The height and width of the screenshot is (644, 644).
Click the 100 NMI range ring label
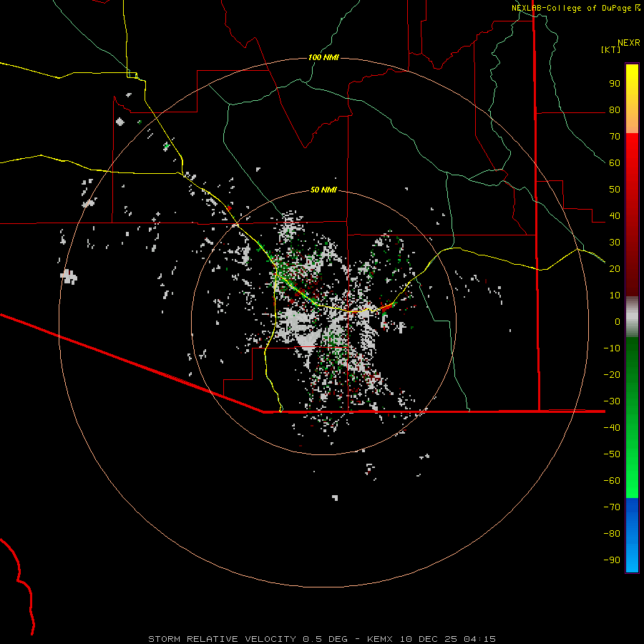(323, 57)
